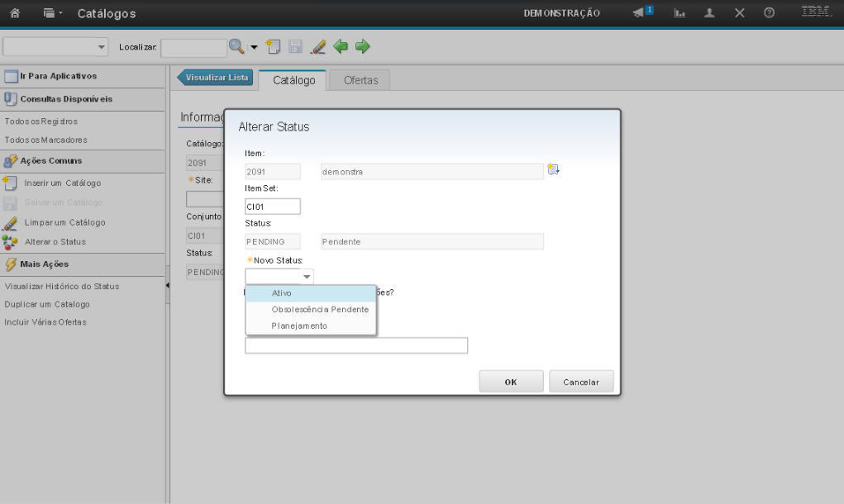Open the Help question mark icon
This screenshot has height=504, width=844.
coord(769,13)
